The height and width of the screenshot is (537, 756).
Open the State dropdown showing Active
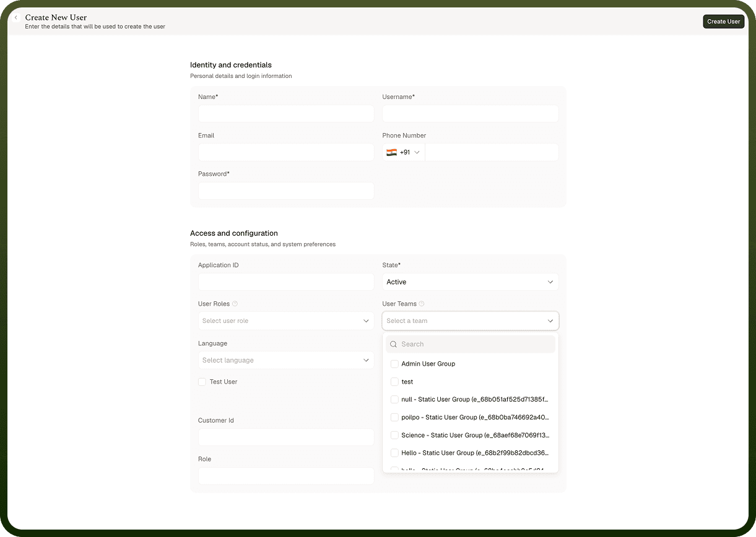click(471, 282)
